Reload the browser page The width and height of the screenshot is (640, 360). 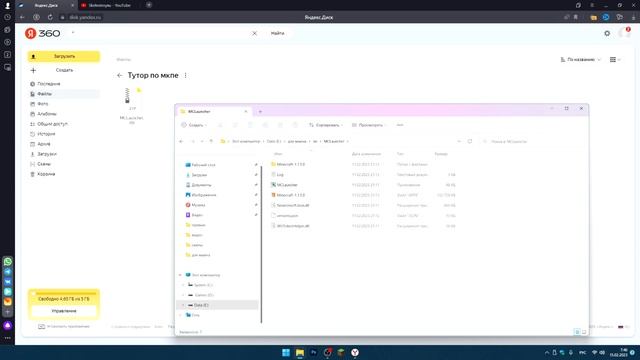pos(50,17)
